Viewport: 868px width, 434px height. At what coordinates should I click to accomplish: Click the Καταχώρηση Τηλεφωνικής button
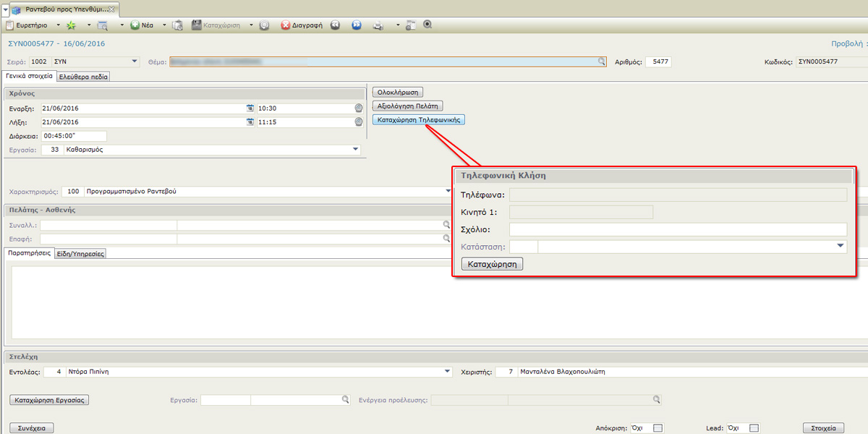pos(418,119)
